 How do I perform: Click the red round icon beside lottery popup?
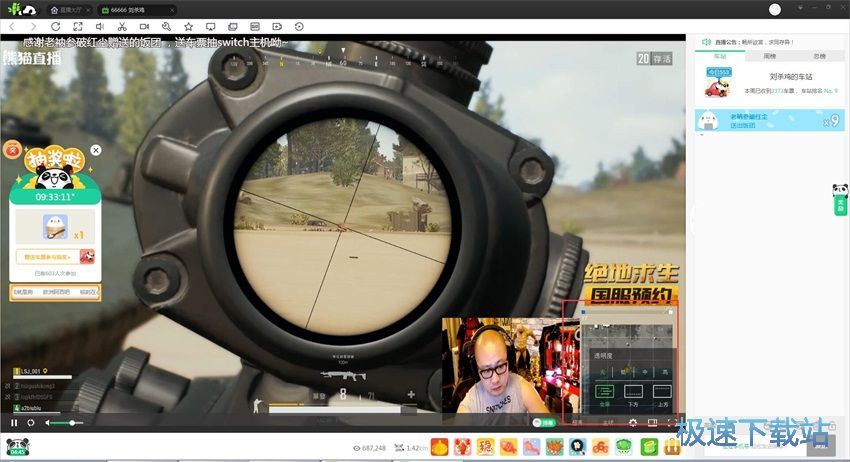click(x=12, y=149)
